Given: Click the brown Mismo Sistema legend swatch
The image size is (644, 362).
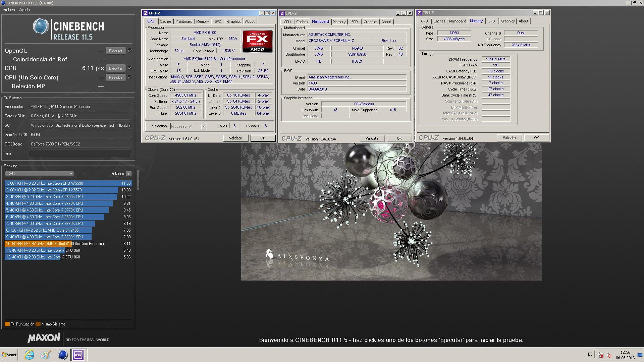Looking at the screenshot, I should click(x=38, y=324).
